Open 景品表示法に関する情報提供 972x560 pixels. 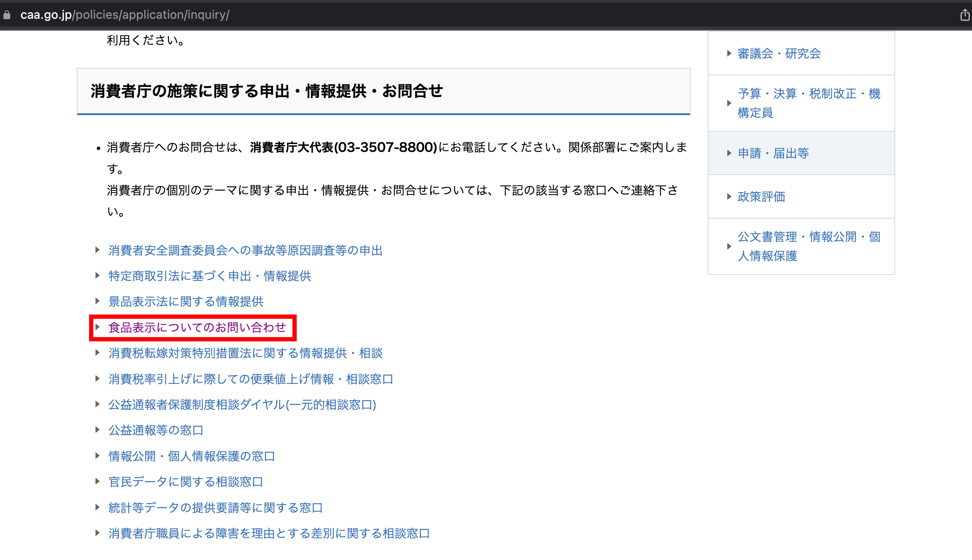185,302
